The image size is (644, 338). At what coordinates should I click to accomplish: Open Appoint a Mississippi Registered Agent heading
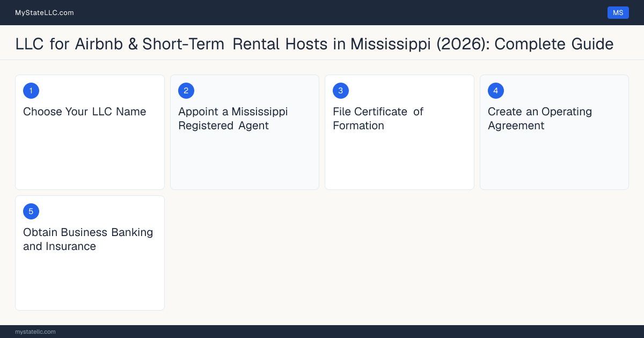click(233, 119)
